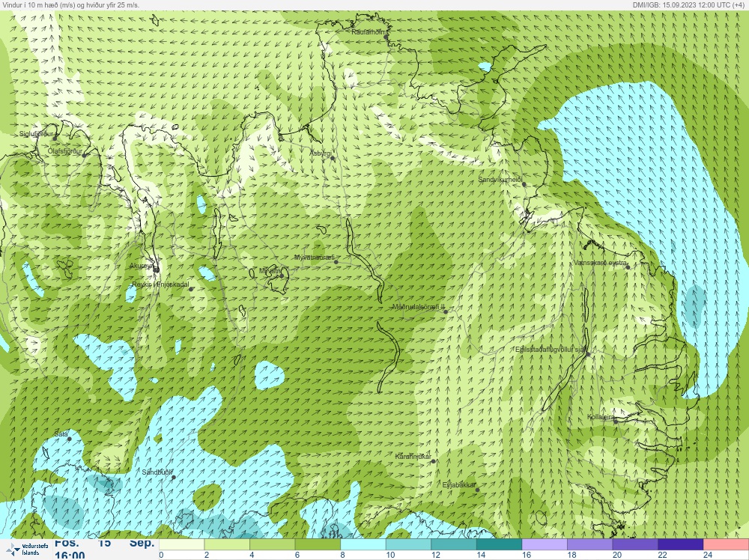Select the 10–12 m/s teal legend swatch
This screenshot has height=560, width=749.
click(x=408, y=545)
